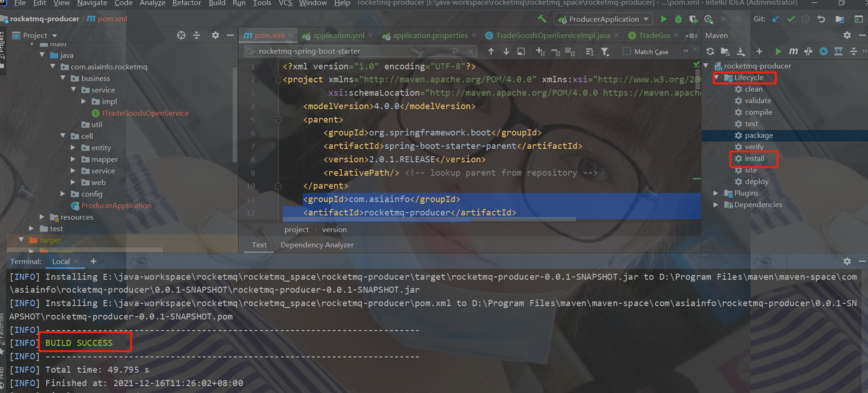
Task: Expand the config package
Action: (x=63, y=194)
